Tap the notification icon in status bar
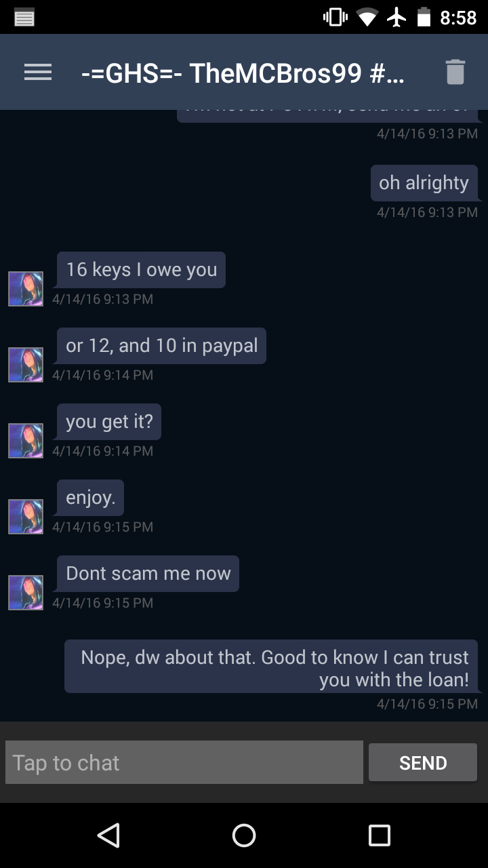The width and height of the screenshot is (488, 868). [24, 18]
